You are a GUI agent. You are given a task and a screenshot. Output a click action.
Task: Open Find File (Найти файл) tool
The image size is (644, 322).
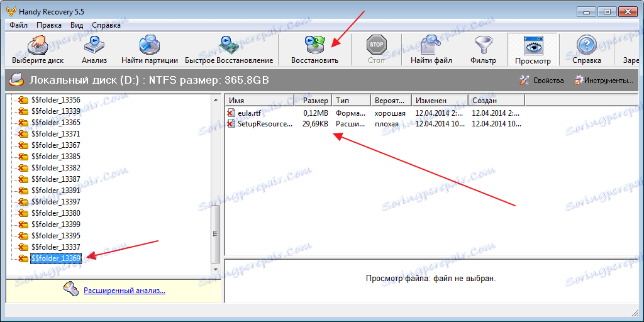coord(431,50)
